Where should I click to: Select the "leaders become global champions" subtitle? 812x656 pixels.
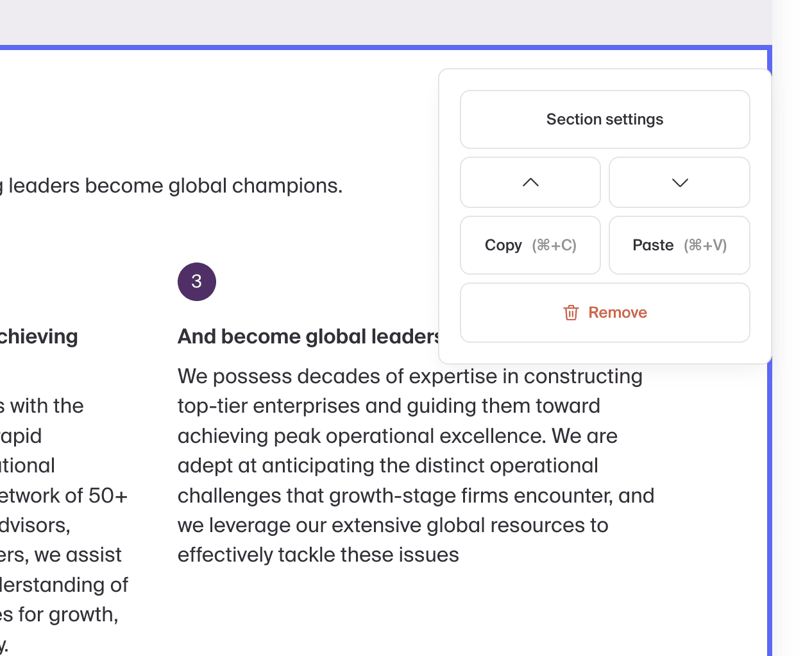click(x=174, y=186)
